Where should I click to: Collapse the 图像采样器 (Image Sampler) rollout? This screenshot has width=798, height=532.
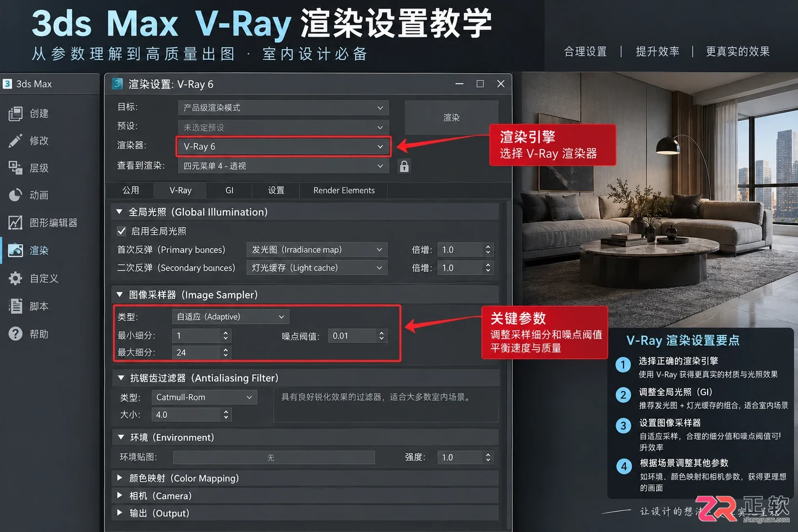[119, 295]
